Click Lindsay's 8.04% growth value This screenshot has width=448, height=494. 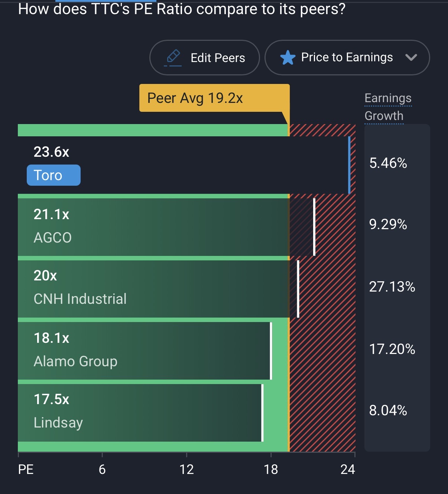coord(388,410)
